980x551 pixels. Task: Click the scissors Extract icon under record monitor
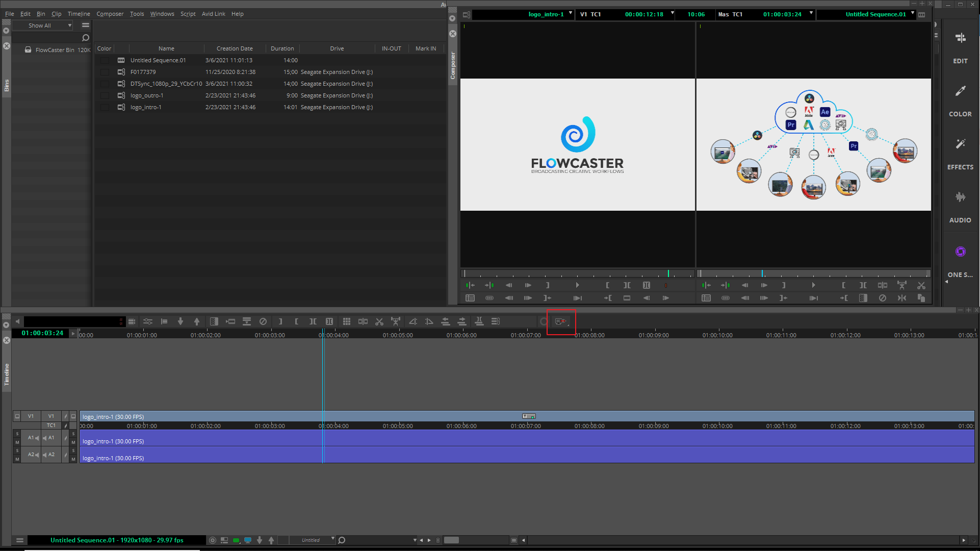point(921,285)
